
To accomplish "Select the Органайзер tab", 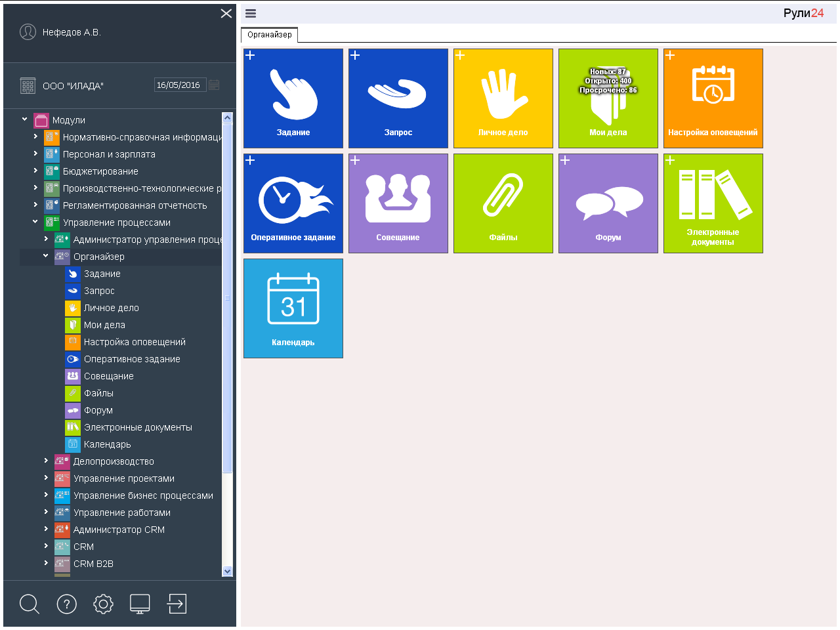I will click(270, 35).
